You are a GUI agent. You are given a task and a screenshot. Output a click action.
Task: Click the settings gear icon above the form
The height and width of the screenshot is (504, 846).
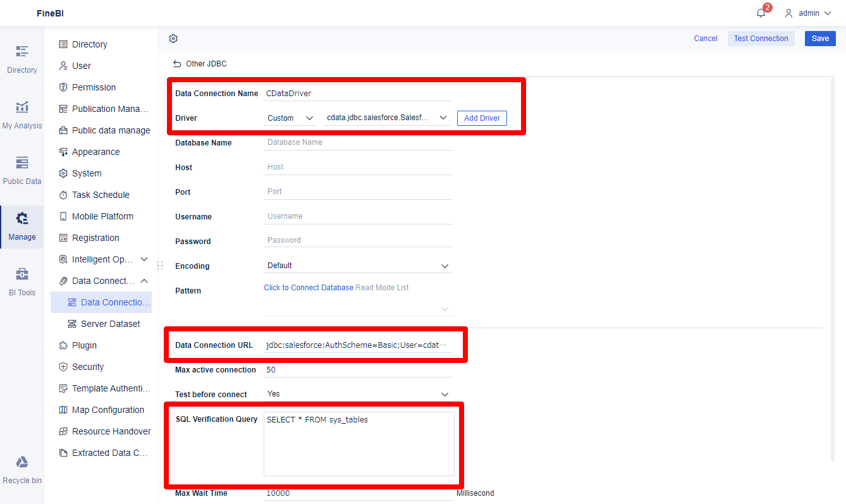(173, 39)
